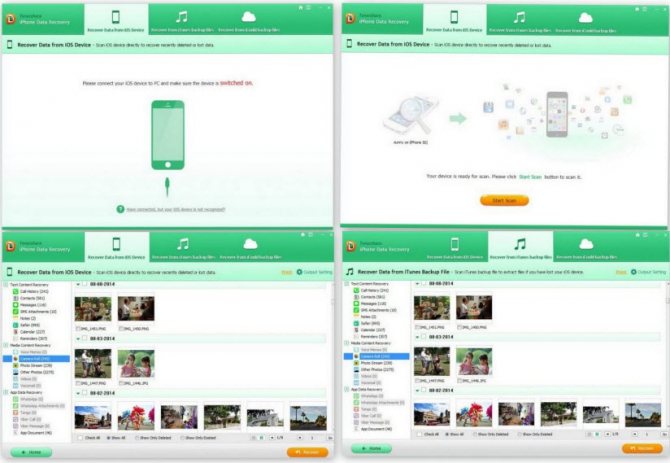Click the Home button in the iOS Device results window
This screenshot has height=463, width=670.
(31, 452)
